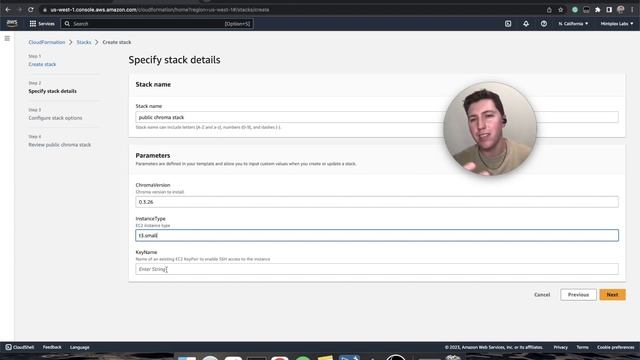
Task: Open Terms link in footer
Action: click(x=582, y=347)
